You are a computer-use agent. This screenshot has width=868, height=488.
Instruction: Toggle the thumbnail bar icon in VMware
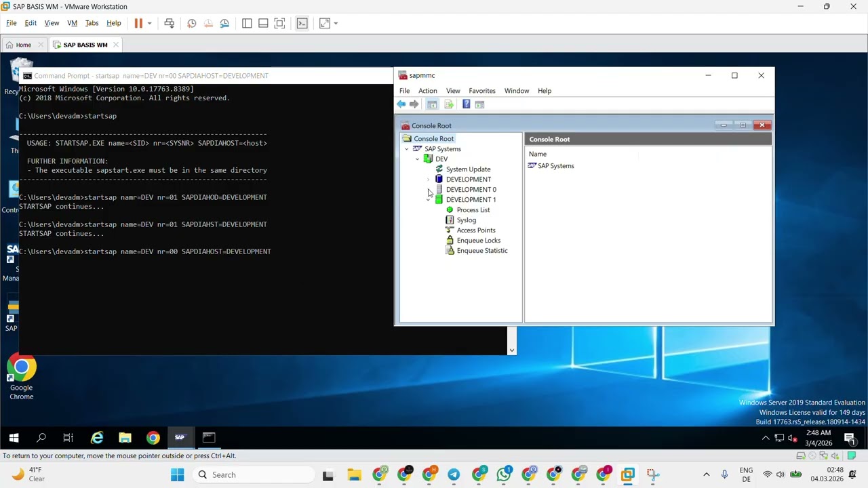point(263,23)
